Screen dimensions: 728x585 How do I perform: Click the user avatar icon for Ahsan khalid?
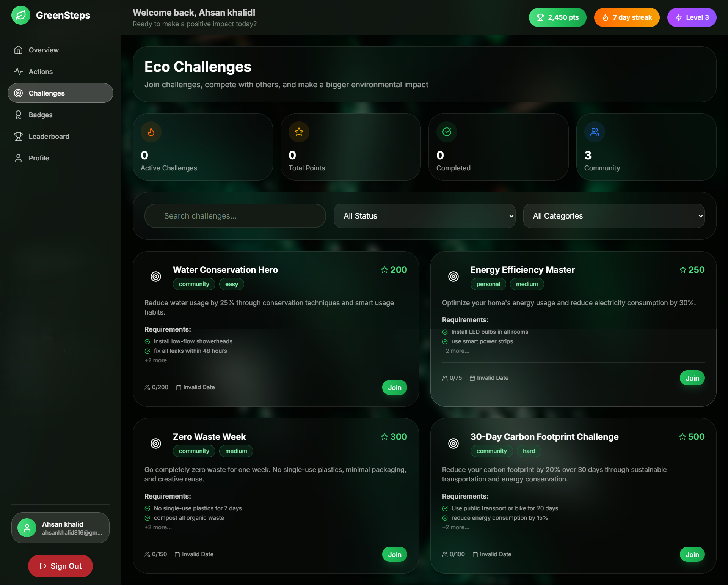point(27,528)
